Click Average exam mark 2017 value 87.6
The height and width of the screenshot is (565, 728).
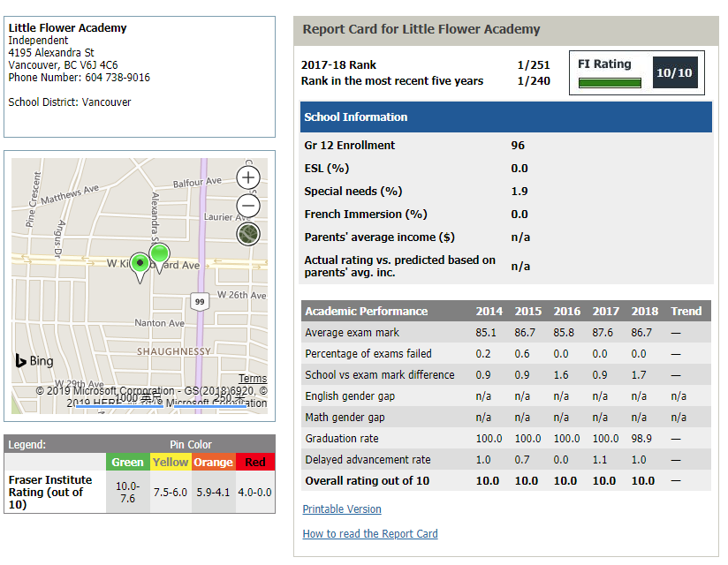click(x=603, y=333)
